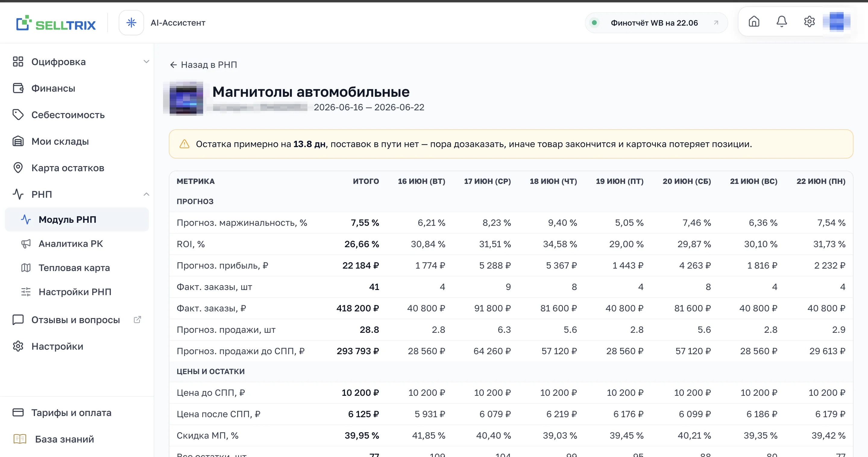Open the AI-Ассистент label link
This screenshot has width=868, height=457.
tap(178, 23)
